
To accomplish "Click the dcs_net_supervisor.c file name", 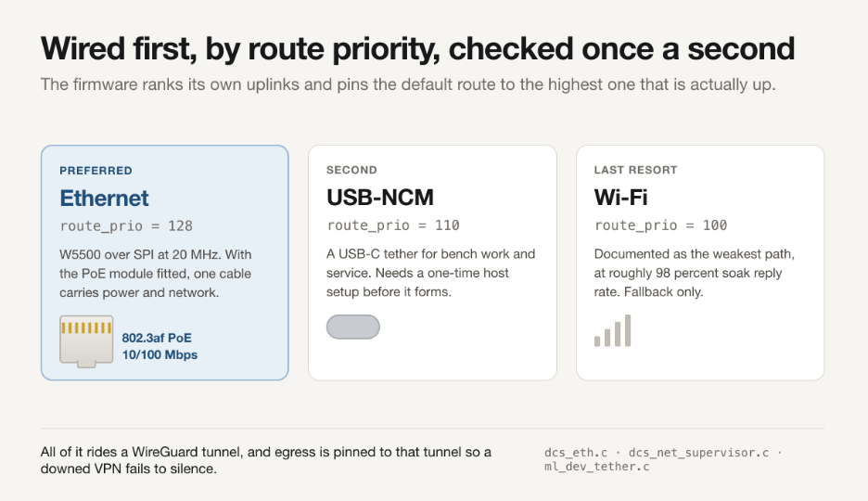I will click(x=698, y=453).
